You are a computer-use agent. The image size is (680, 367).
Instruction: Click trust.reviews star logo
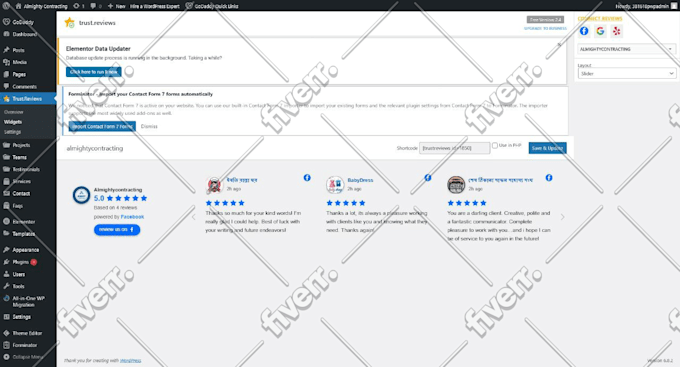(69, 23)
